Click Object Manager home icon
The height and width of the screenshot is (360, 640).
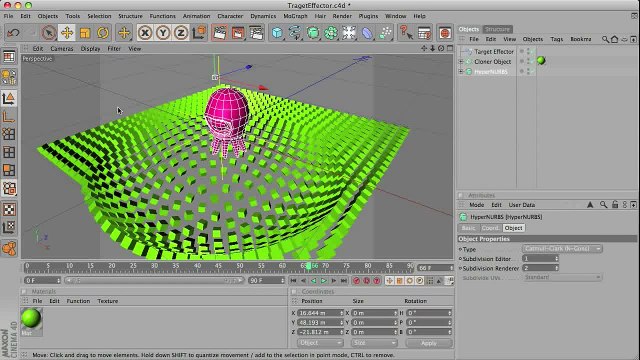pyautogui.click(x=614, y=39)
